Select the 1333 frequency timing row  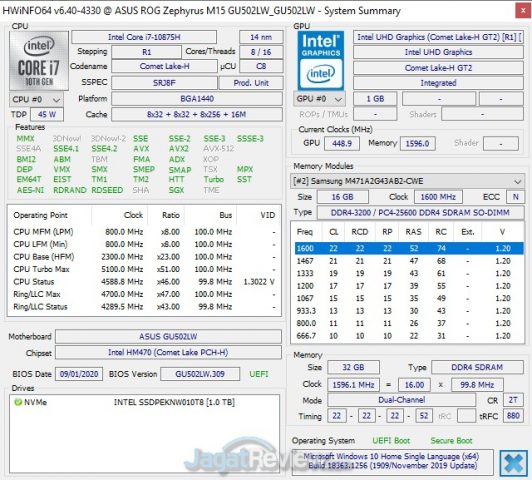[x=409, y=273]
